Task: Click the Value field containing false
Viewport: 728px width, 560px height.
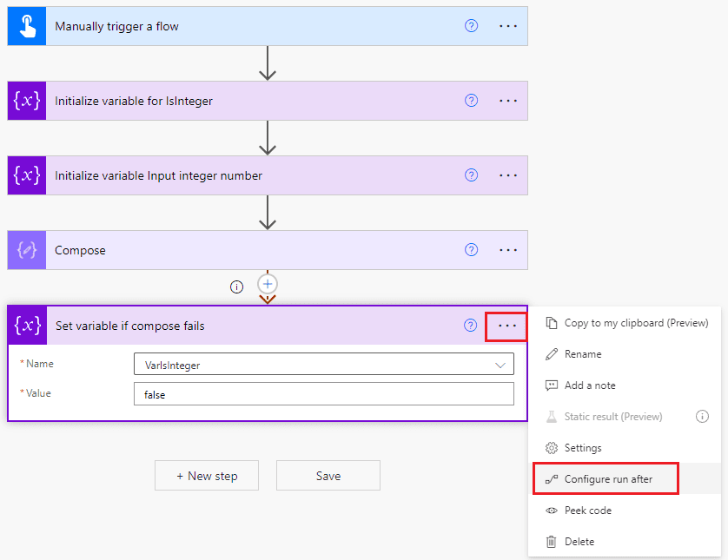Action: tap(324, 394)
